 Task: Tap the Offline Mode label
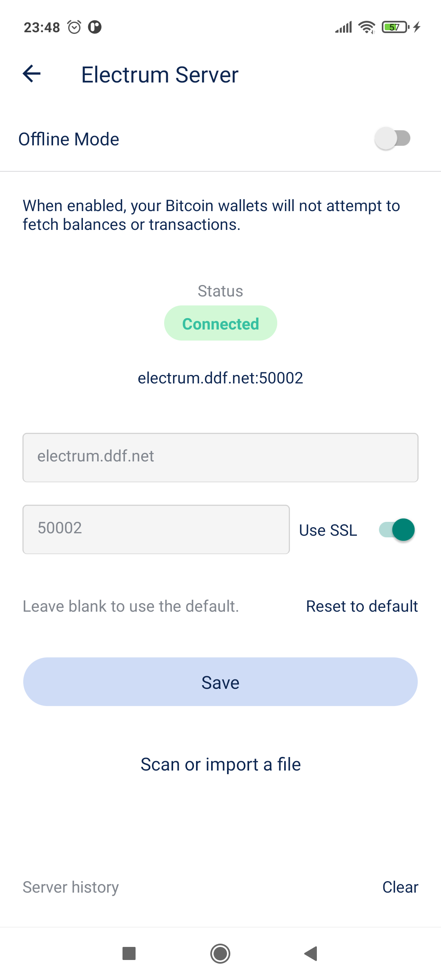pyautogui.click(x=69, y=139)
